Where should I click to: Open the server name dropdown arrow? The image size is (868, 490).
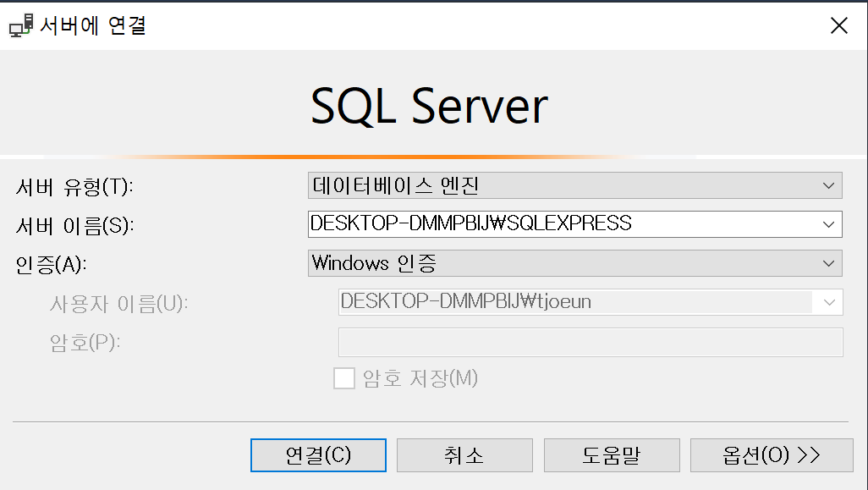(828, 224)
